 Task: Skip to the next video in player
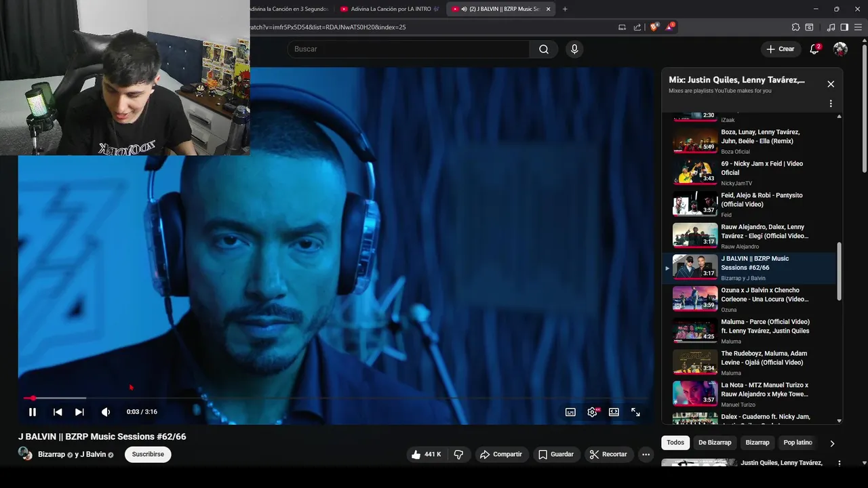pos(79,412)
